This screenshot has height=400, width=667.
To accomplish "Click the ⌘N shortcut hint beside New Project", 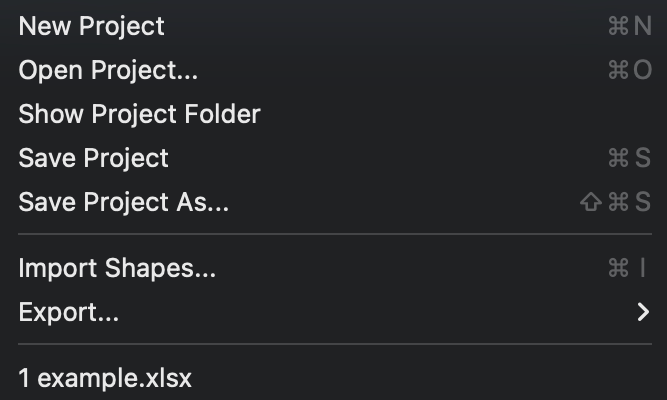I will click(630, 26).
